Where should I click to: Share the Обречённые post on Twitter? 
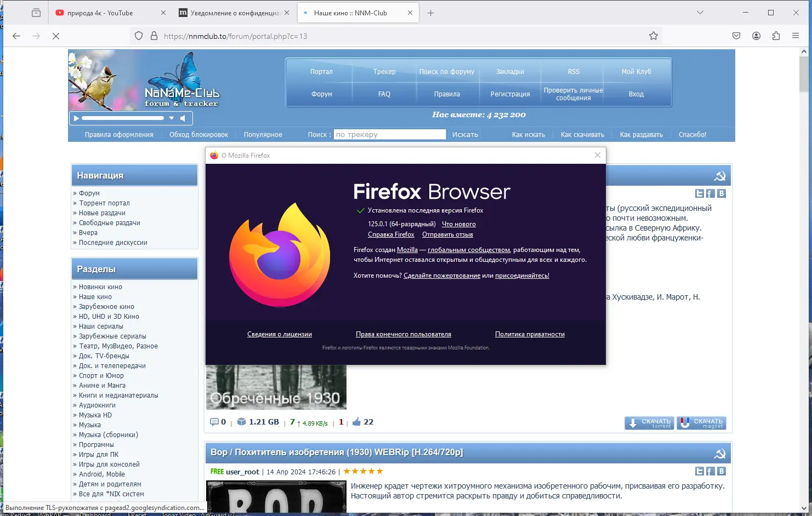click(700, 193)
